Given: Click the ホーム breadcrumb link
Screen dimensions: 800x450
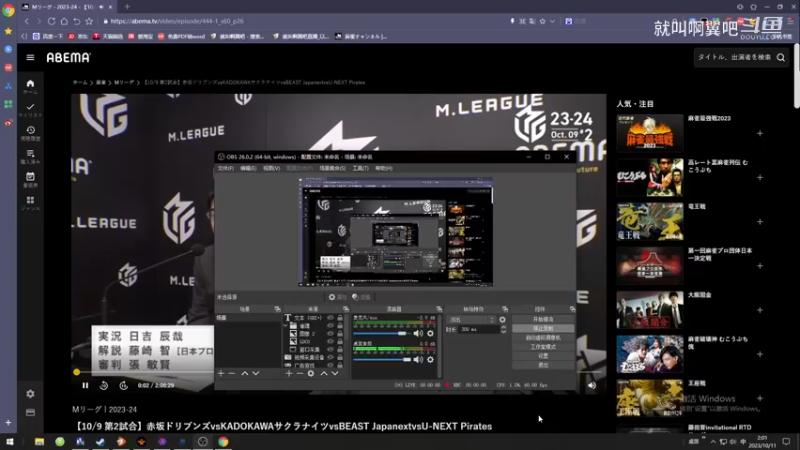Looking at the screenshot, I should [80, 82].
